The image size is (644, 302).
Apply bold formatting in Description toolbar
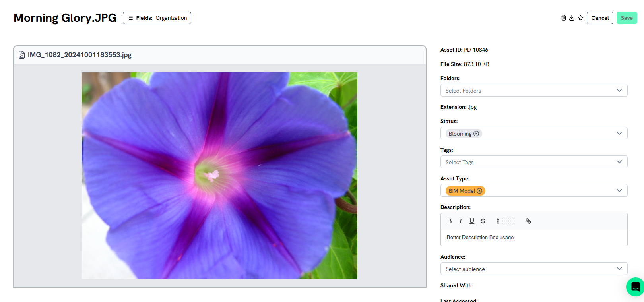[450, 221]
